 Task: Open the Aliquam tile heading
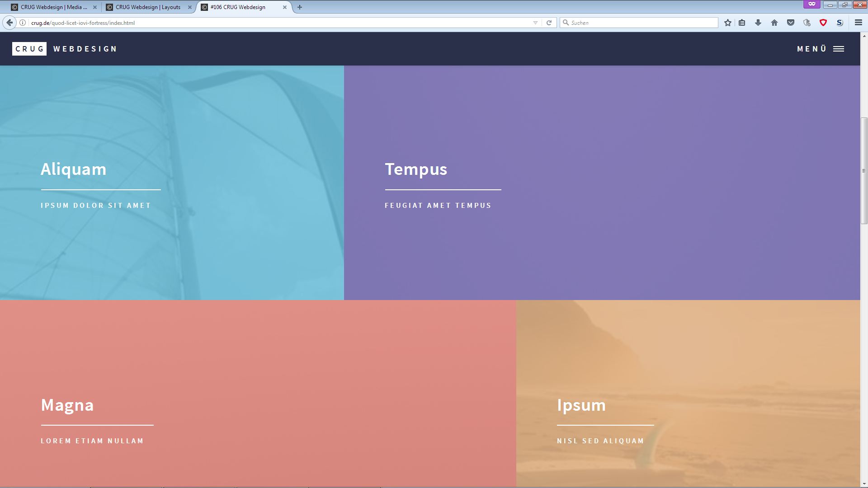click(74, 169)
